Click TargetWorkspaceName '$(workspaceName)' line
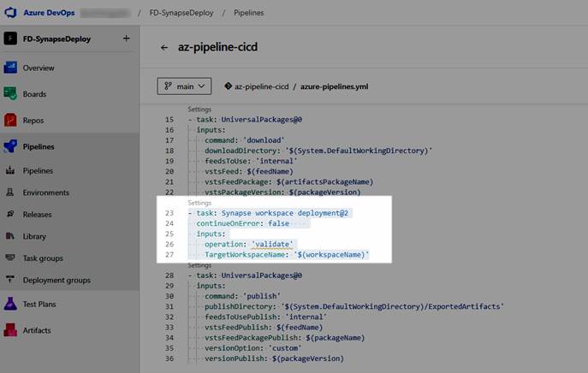Screen dimensions: 588x373 (x=287, y=255)
